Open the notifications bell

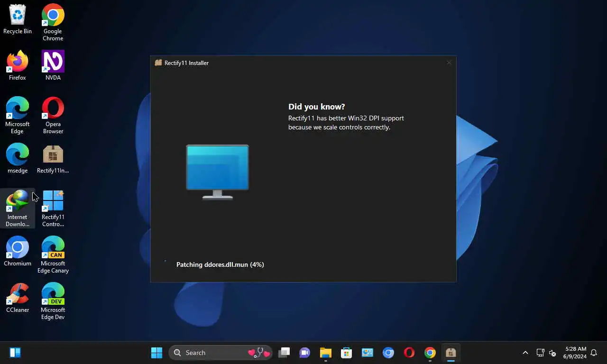click(594, 353)
